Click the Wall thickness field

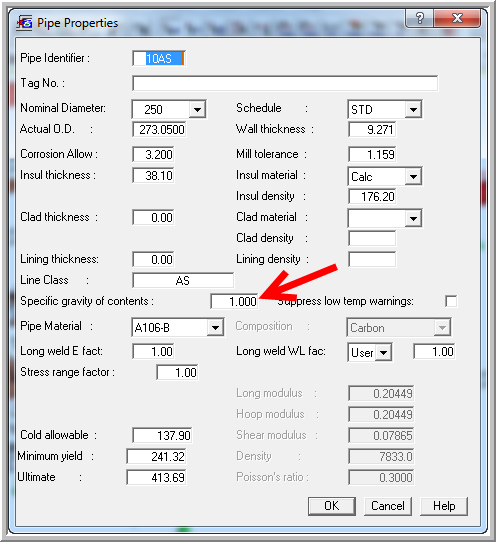pyautogui.click(x=372, y=130)
